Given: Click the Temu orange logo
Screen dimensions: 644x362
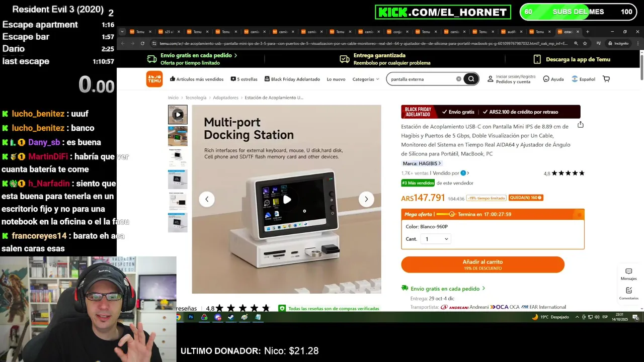Looking at the screenshot, I should point(154,79).
